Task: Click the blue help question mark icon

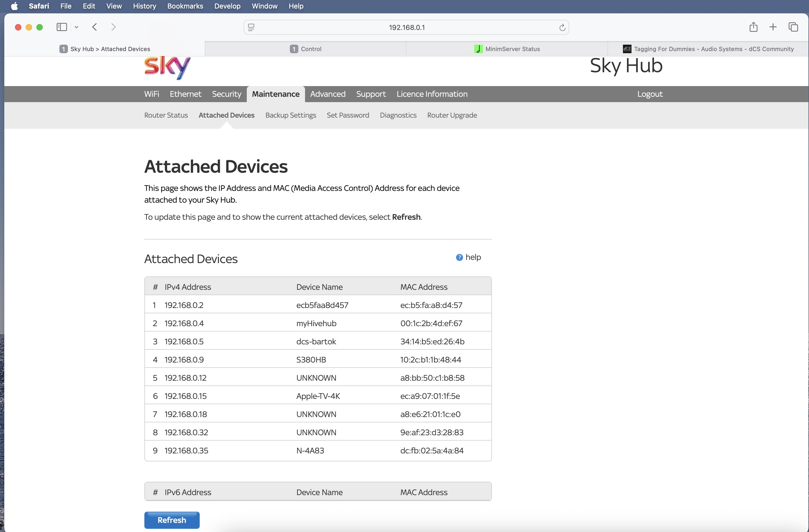Action: (x=459, y=257)
